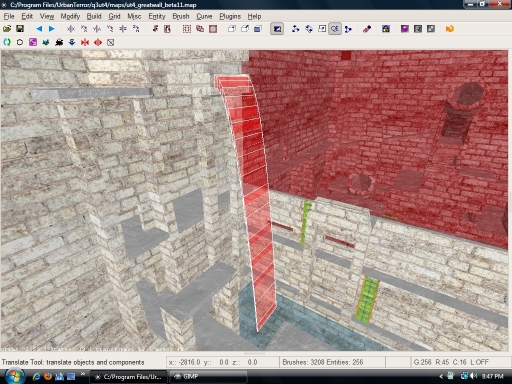
Task: Open the Curve menu
Action: 204,16
